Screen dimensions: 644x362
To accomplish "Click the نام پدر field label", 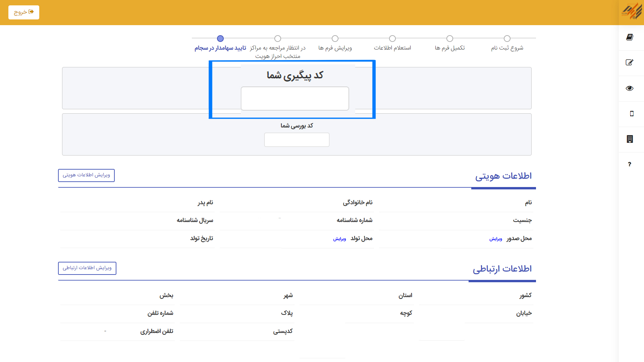I will (x=205, y=203).
